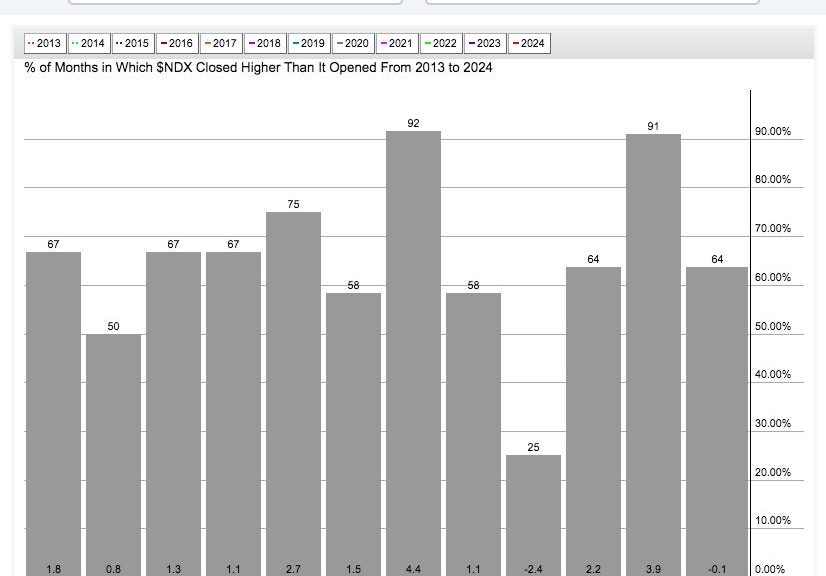Select the tallest bar labeled 92

click(x=414, y=353)
